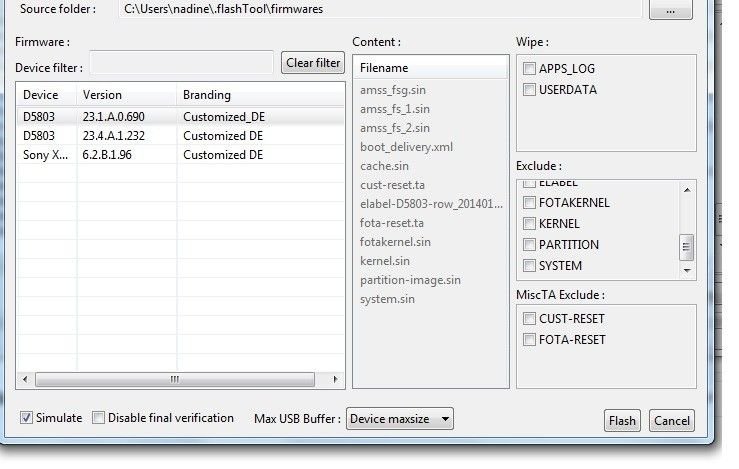Click the Exclude list scroll up arrow

tap(687, 190)
